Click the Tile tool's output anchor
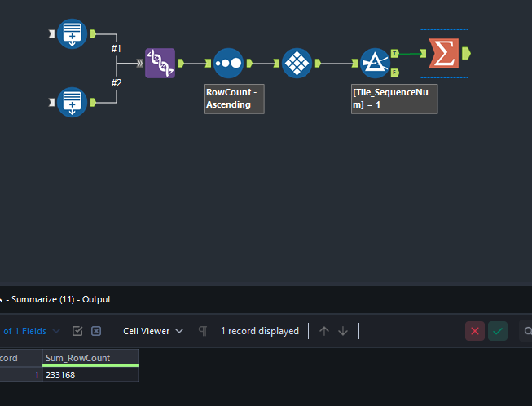This screenshot has height=406, width=532. [x=318, y=63]
